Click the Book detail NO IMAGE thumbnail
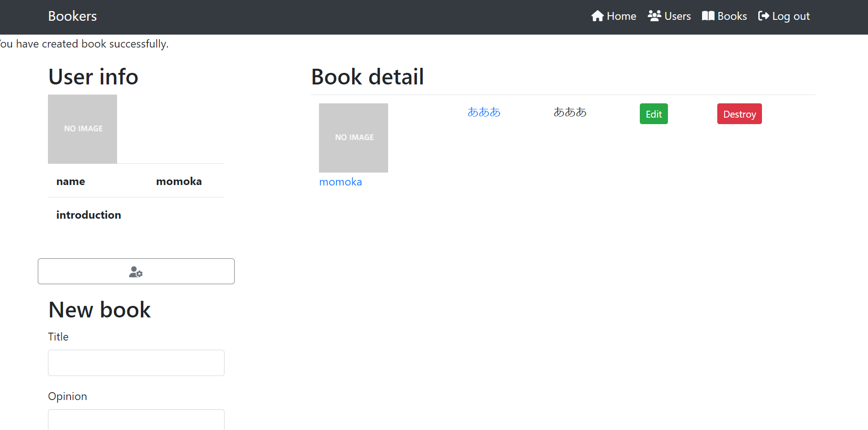The width and height of the screenshot is (868, 430). click(x=354, y=137)
